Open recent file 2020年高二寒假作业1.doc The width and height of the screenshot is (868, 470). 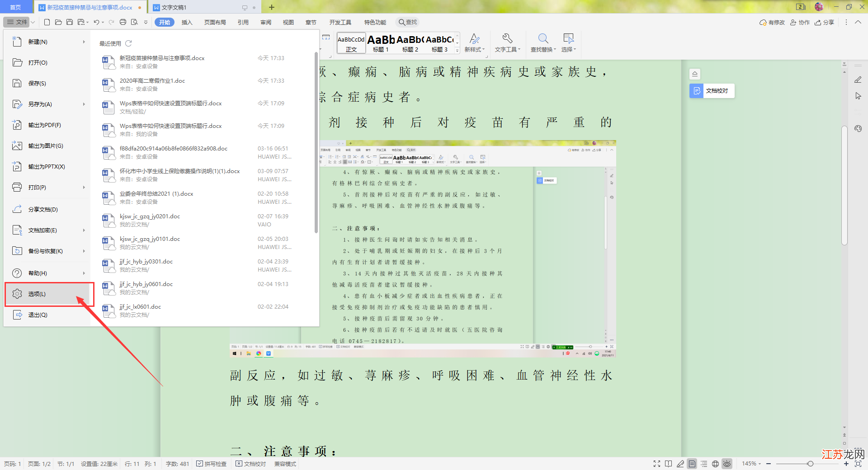point(203,85)
